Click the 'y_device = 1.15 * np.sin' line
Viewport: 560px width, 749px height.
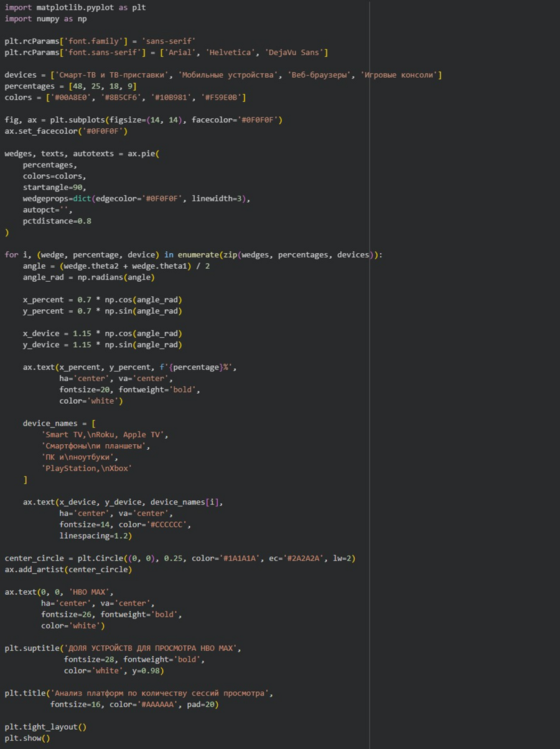103,345
